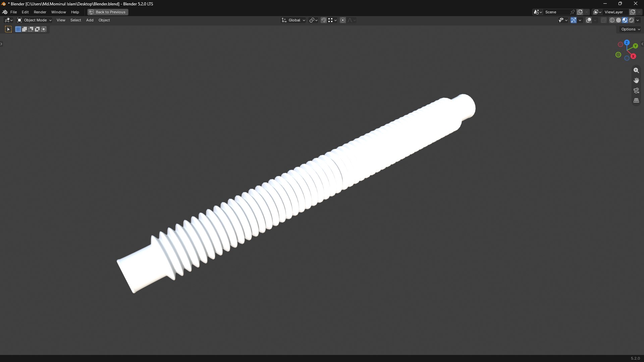Switch perspective/orthographic projection grid icon
Viewport: 644px width, 362px height.
pos(636,101)
